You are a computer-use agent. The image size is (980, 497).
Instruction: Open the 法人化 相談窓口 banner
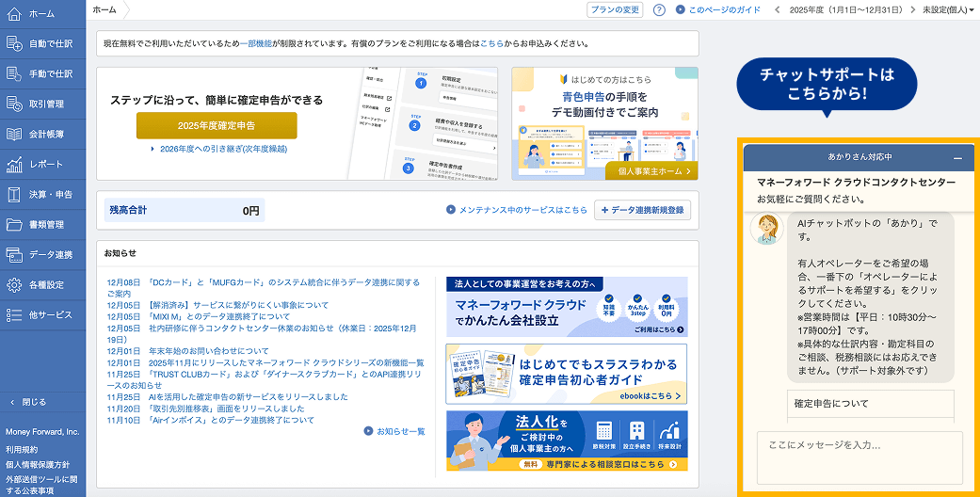pos(567,441)
